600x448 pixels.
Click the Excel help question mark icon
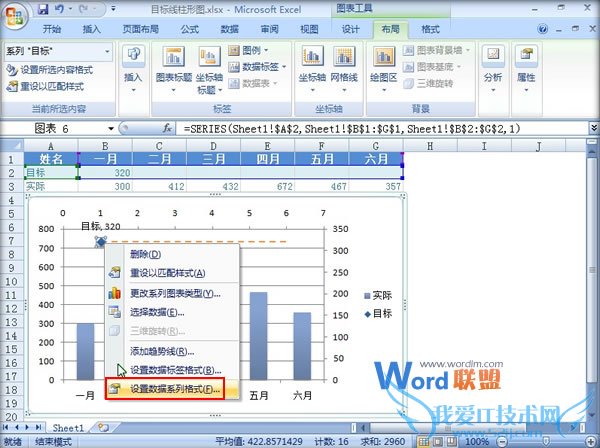(542, 29)
